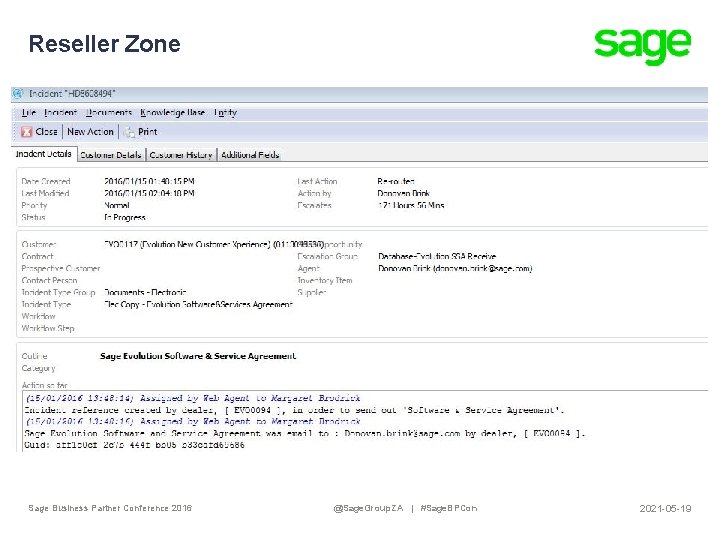720x540 pixels.
Task: Switch to the Additional Fields tab
Action: [x=250, y=155]
